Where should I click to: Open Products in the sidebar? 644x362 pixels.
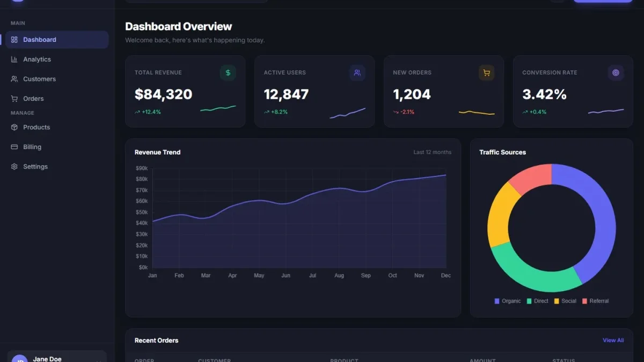click(57, 127)
